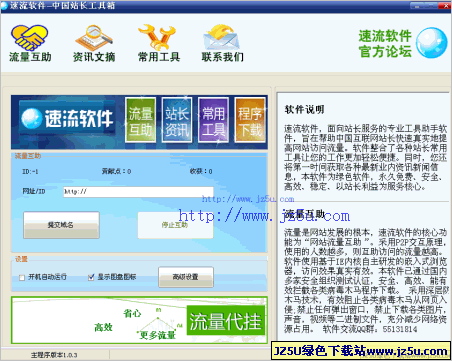452x361 pixels.
Task: Minimize the 速流软件 window
Action: [418, 5]
